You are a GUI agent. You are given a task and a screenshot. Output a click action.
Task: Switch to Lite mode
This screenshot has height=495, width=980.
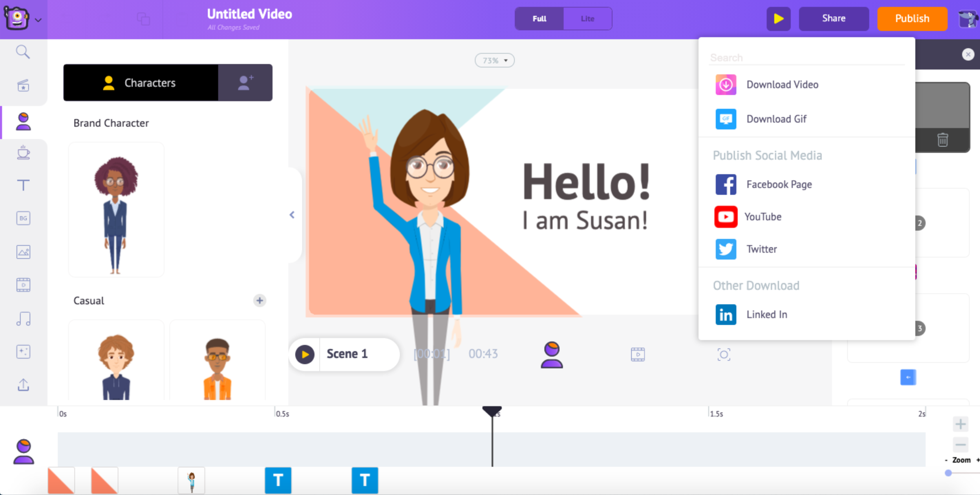pyautogui.click(x=587, y=19)
